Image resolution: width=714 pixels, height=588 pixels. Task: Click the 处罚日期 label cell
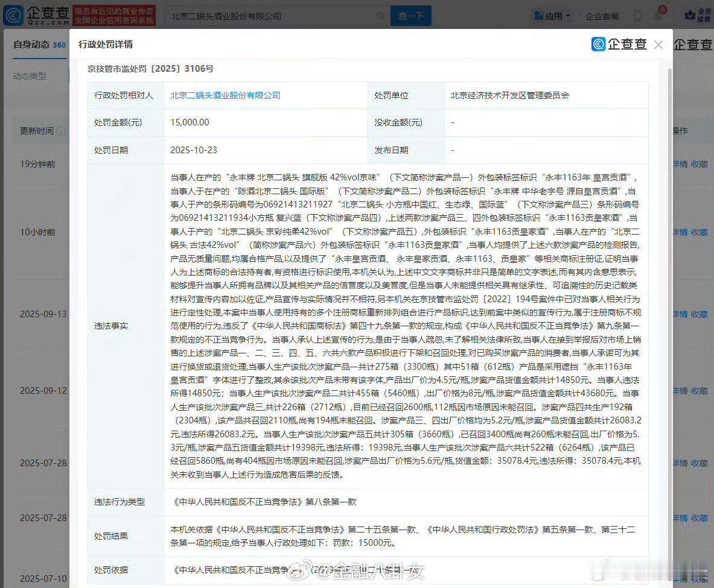126,150
